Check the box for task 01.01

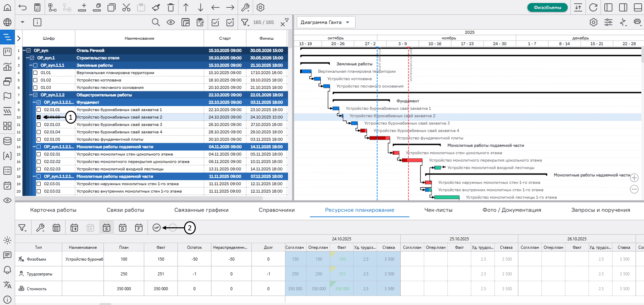pos(35,73)
